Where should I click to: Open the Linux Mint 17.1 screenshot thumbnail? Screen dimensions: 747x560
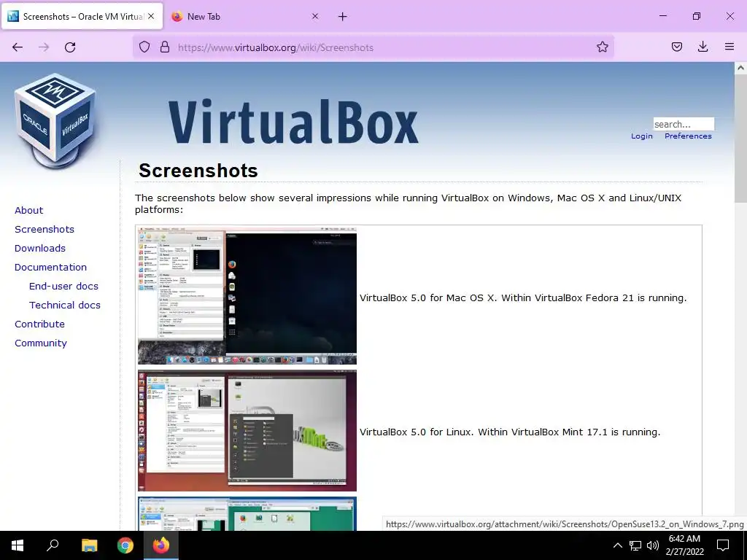(x=247, y=430)
